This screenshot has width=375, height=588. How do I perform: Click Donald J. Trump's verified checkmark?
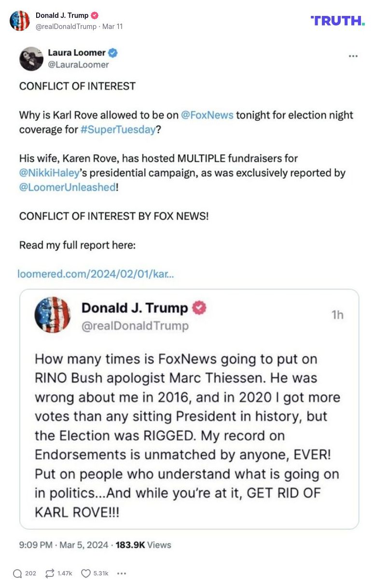pos(95,15)
